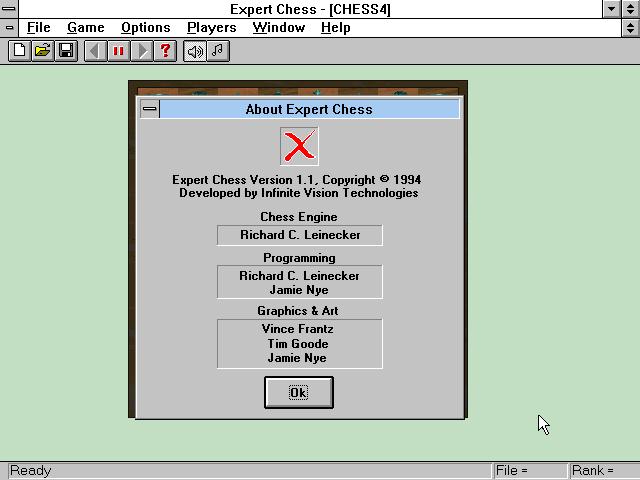Click the Ready status bar text
Viewport: 640px width, 480px height.
click(31, 471)
